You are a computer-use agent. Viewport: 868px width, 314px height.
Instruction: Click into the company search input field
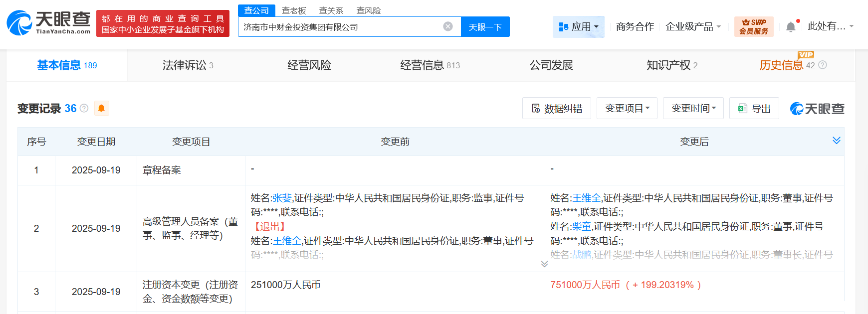click(x=339, y=27)
